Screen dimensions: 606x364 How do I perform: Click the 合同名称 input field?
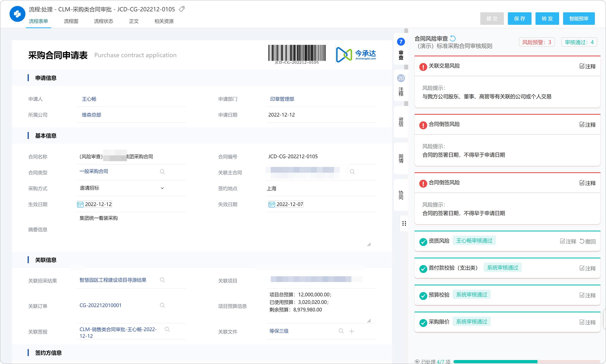pos(131,156)
